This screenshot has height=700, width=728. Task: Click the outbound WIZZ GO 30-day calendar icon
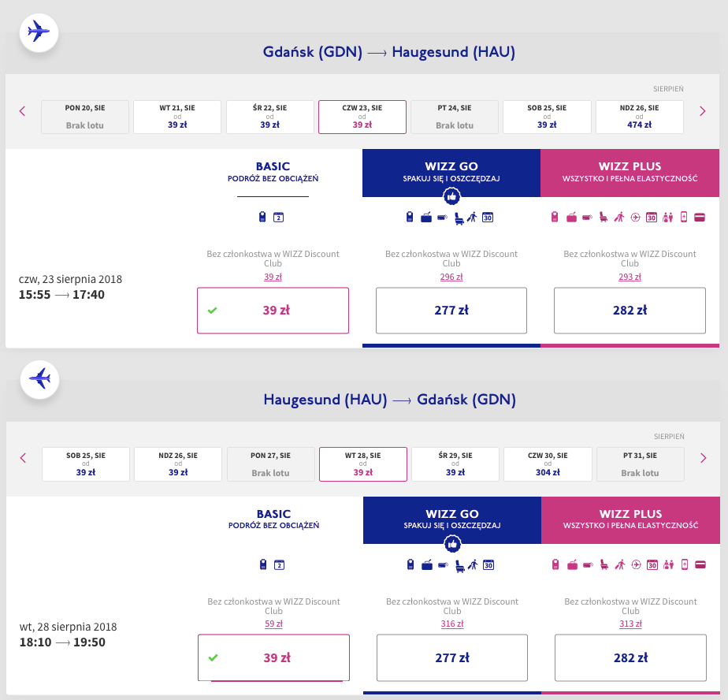click(488, 217)
